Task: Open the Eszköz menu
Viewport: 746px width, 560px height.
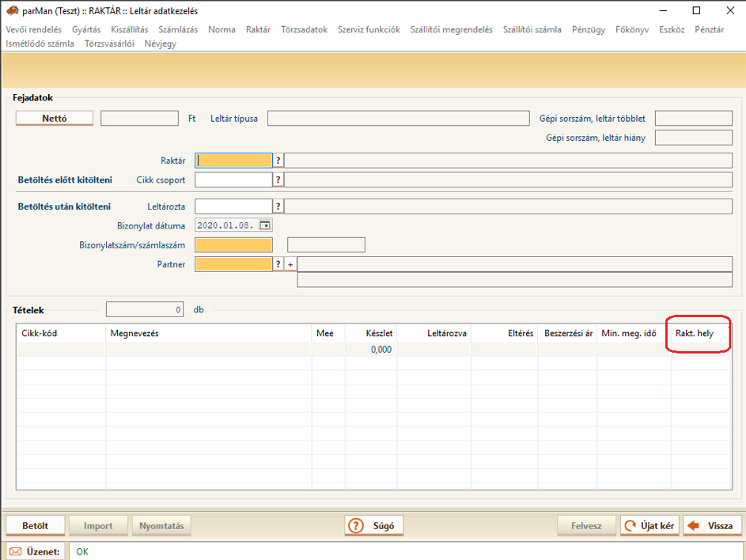Action: [x=672, y=29]
